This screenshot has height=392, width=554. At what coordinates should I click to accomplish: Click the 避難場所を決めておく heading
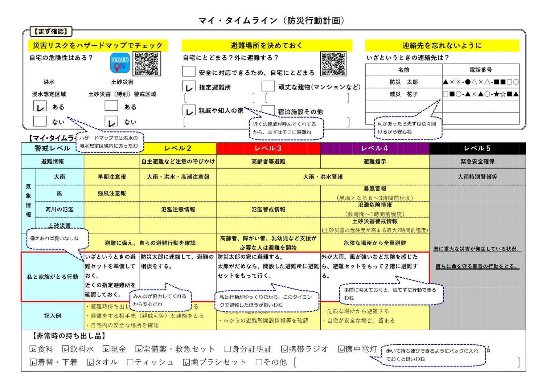[x=267, y=45]
